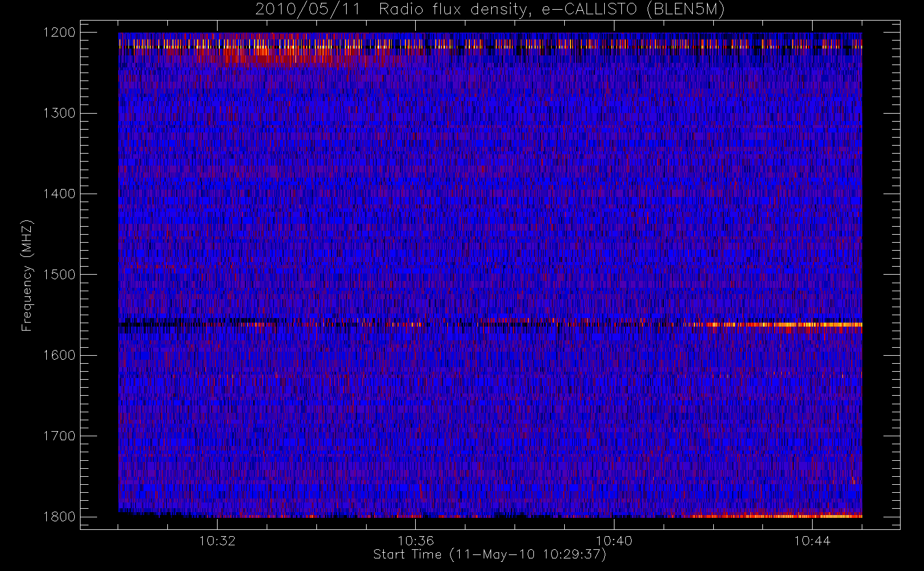Click the 10:40 time tick label

click(x=614, y=540)
